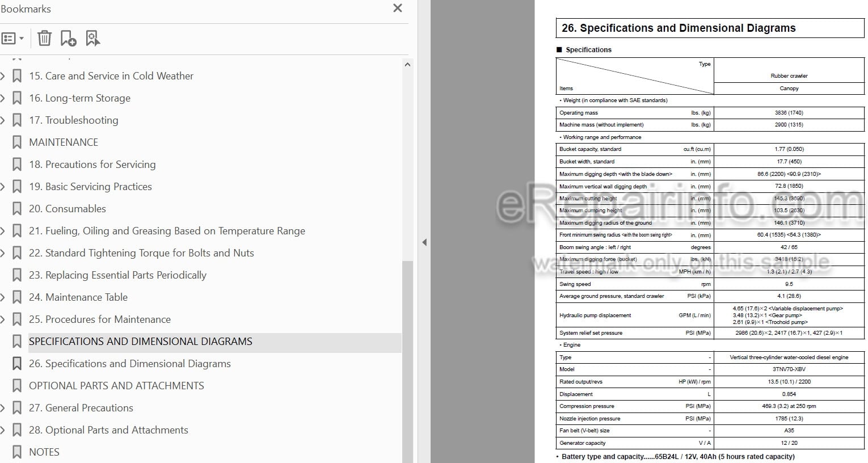The width and height of the screenshot is (868, 463).
Task: Click the Generator capacity row
Action: point(710,443)
